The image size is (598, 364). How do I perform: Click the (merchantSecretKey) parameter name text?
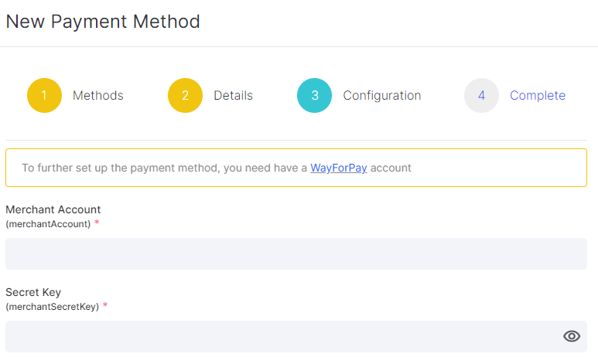pos(53,307)
